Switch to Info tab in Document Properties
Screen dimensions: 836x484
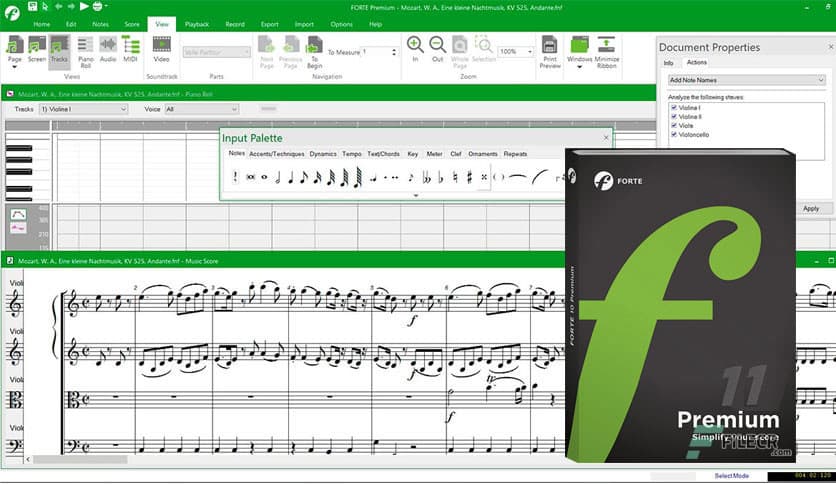point(669,63)
